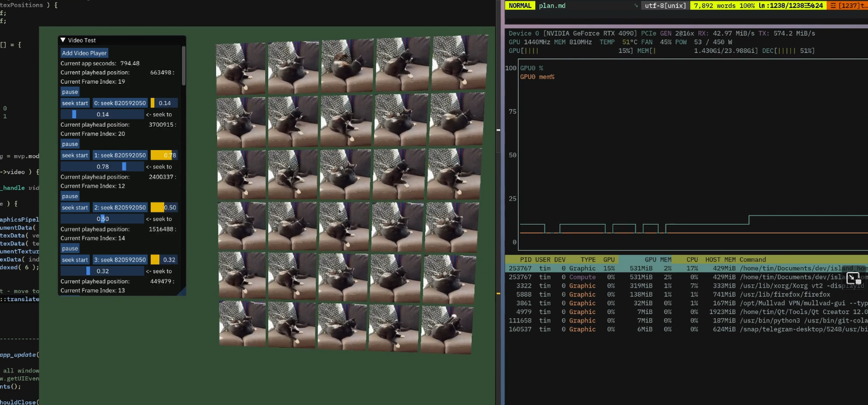Screen dimensions: 868x405
Task: Select the bottom-right cat video thumbnail
Action: [447, 329]
